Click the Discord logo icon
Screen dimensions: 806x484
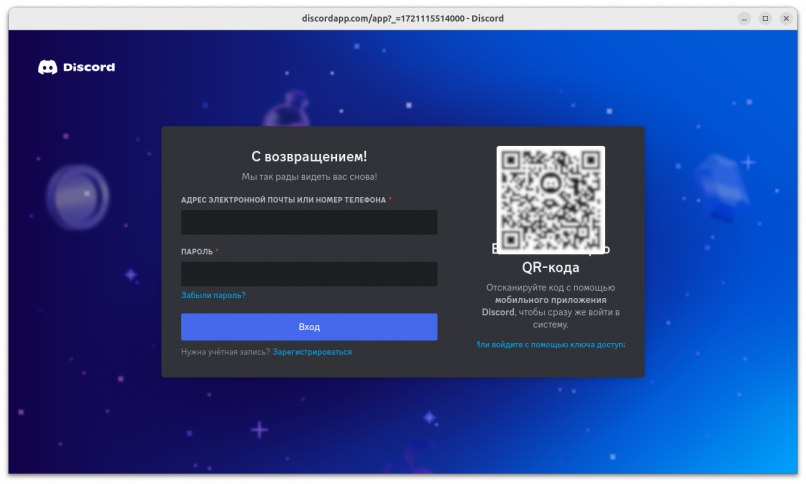click(47, 67)
